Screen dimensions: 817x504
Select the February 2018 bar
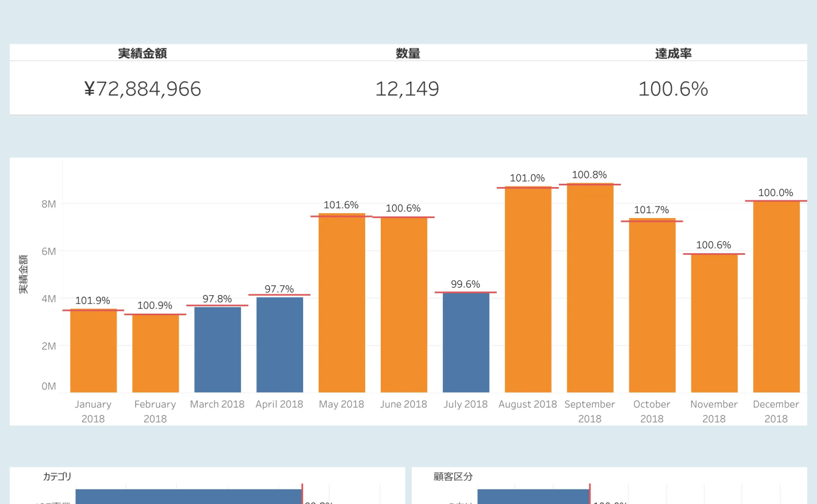click(155, 353)
